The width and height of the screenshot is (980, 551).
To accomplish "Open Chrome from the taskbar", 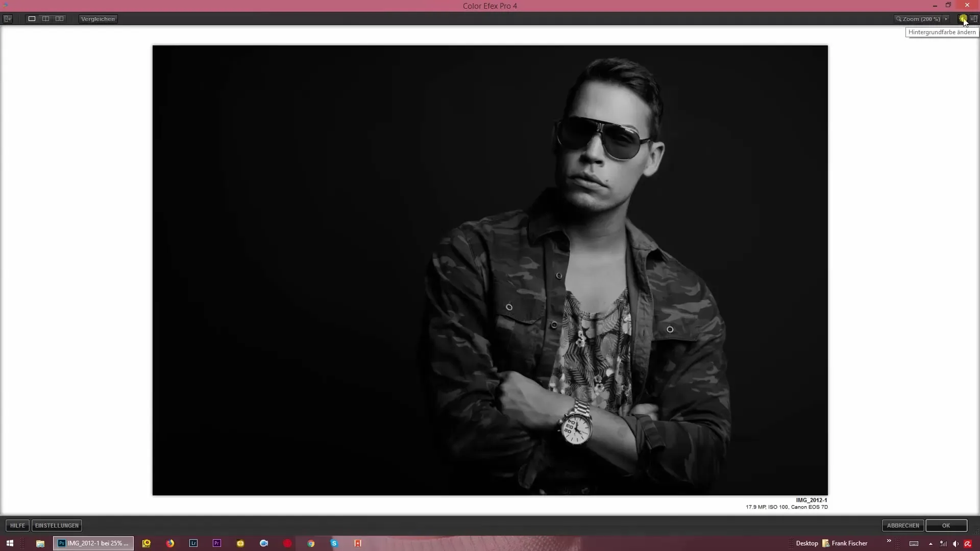I will point(311,543).
